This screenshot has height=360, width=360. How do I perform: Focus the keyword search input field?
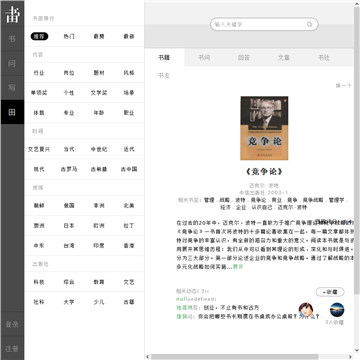click(x=264, y=24)
